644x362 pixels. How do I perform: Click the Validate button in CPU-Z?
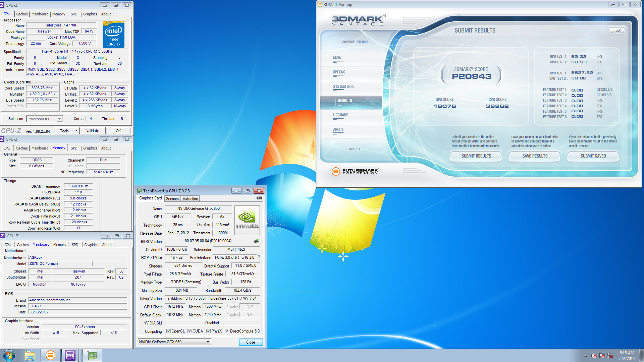[93, 131]
